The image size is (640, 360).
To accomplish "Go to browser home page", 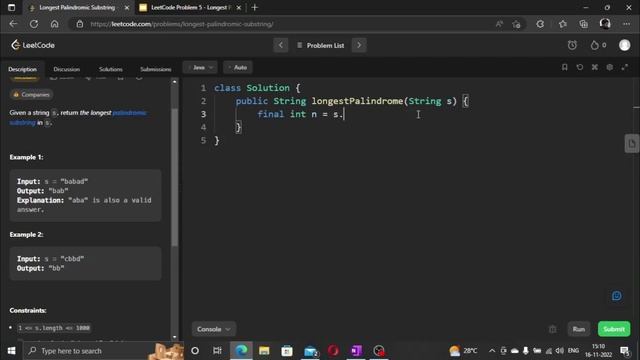I will click(x=54, y=24).
